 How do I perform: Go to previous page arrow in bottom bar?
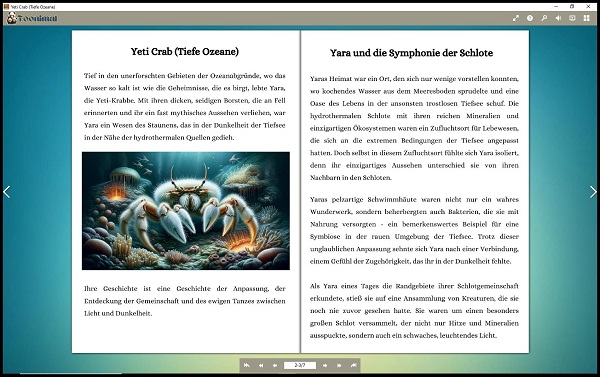click(x=275, y=365)
